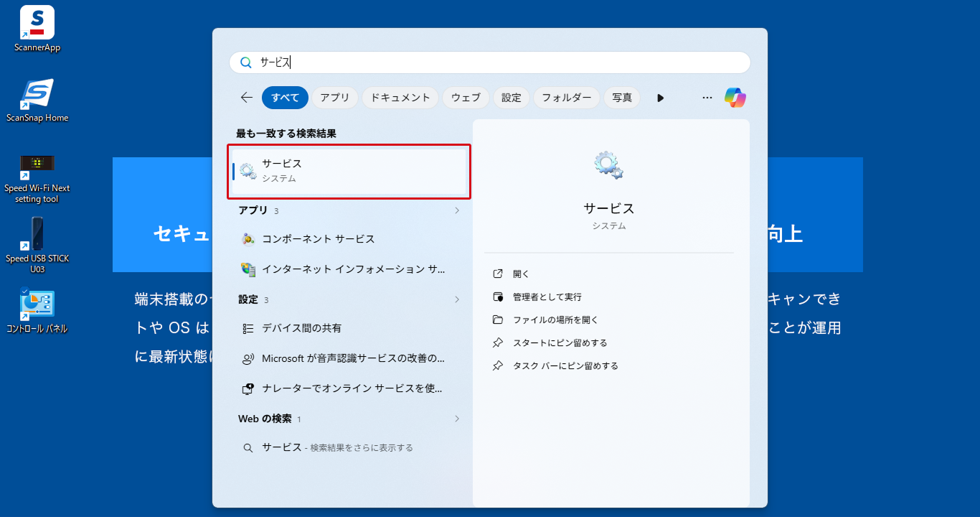Click the pin icon beside スタートにピン留めする
This screenshot has height=517, width=980.
pos(498,343)
